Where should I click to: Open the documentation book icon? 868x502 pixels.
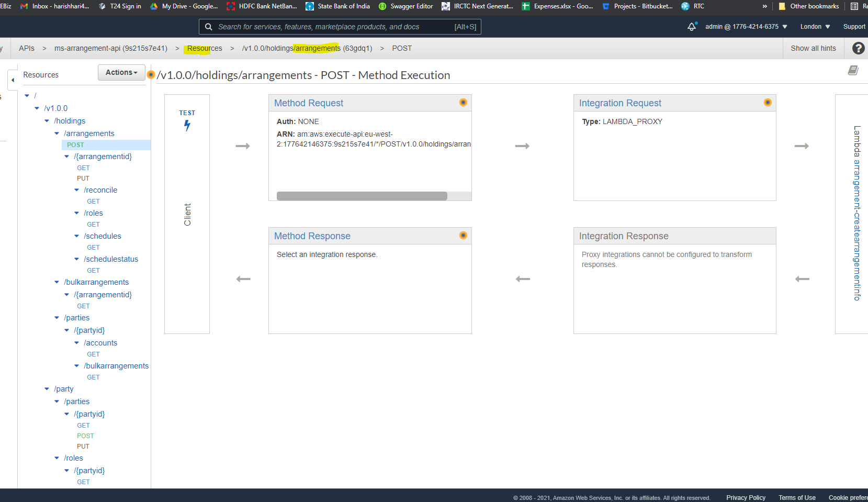pyautogui.click(x=853, y=71)
